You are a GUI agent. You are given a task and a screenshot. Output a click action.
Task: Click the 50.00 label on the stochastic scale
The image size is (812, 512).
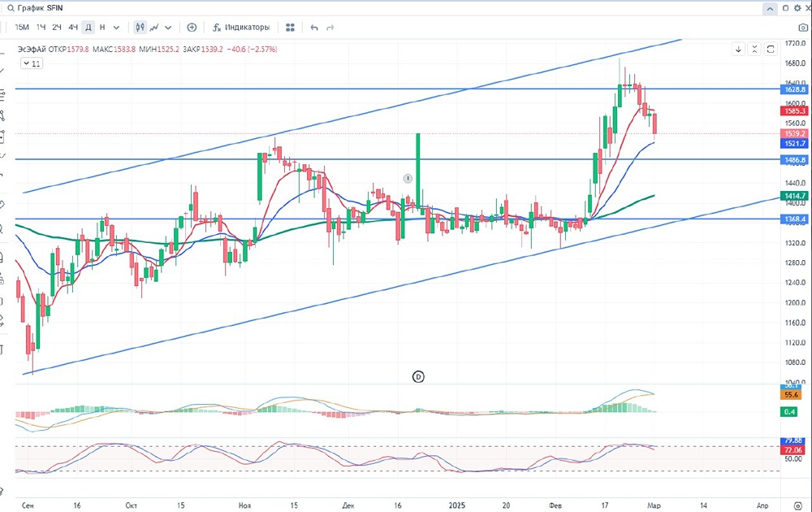pos(793,459)
